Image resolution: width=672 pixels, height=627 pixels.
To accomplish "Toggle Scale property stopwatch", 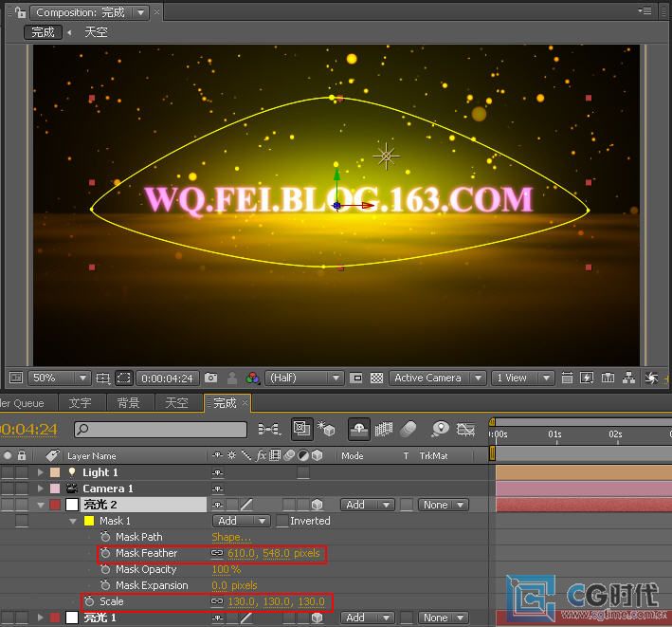I will click(89, 601).
